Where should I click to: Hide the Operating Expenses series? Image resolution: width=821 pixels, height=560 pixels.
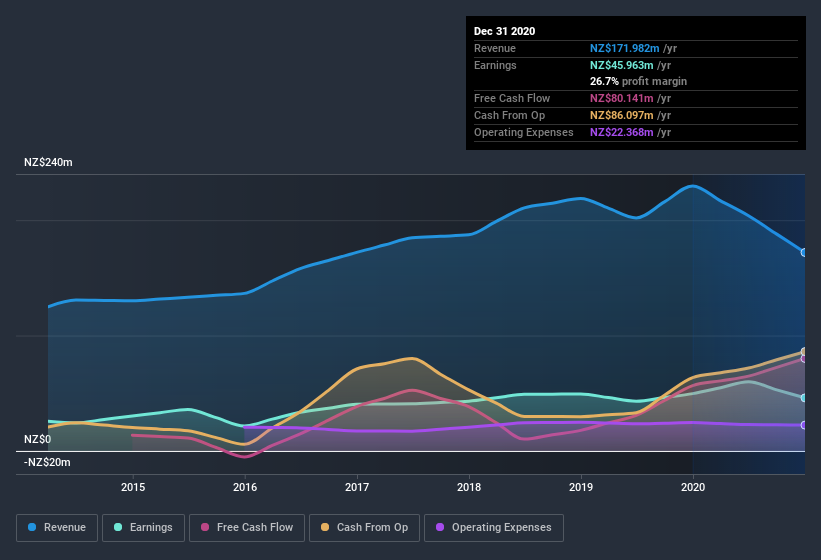pyautogui.click(x=493, y=527)
